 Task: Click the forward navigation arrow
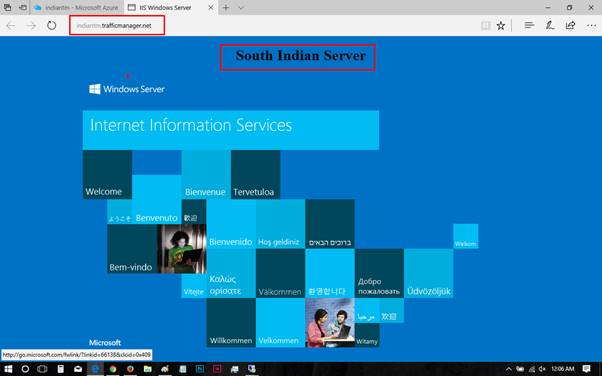(31, 26)
